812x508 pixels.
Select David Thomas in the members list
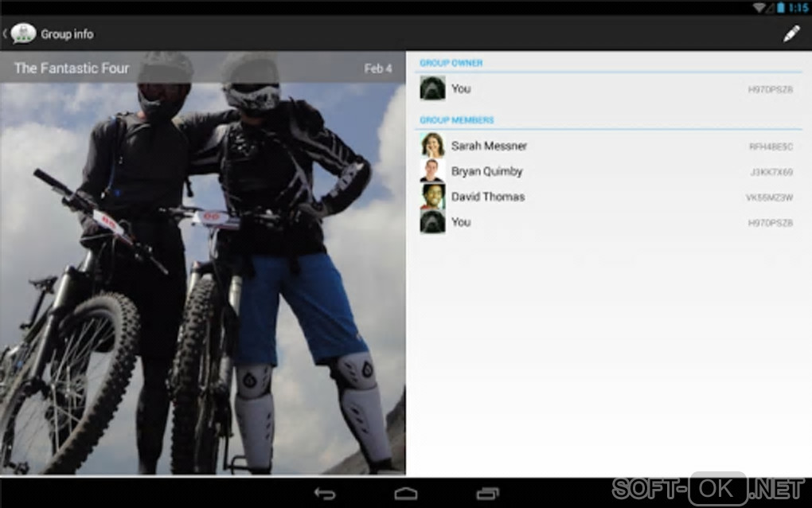click(x=608, y=196)
